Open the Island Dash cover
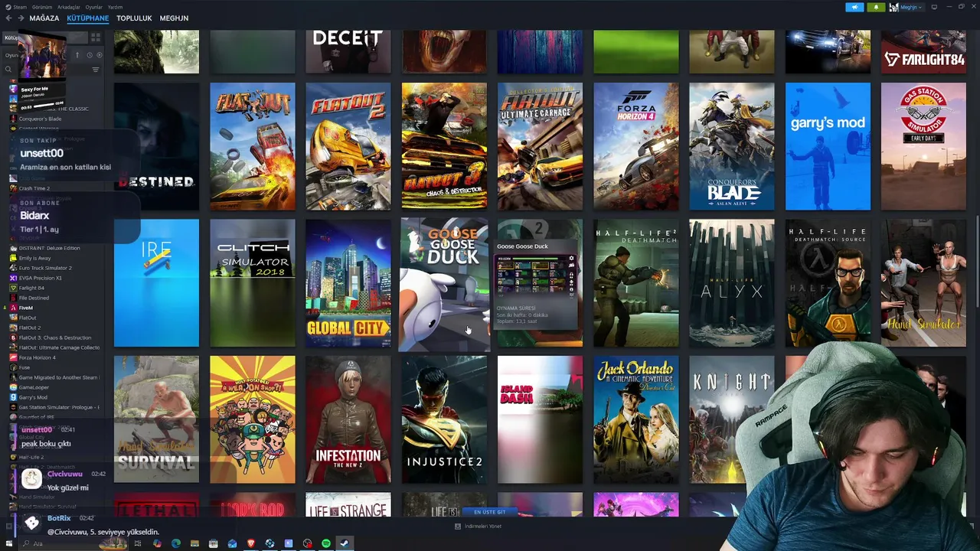 (x=540, y=419)
